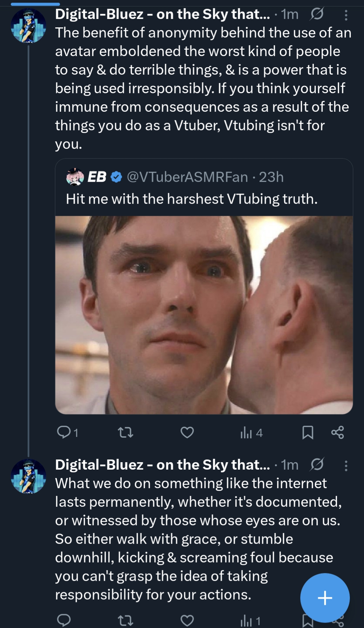Like the first tweet with heart icon
The width and height of the screenshot is (364, 628).
tap(187, 433)
